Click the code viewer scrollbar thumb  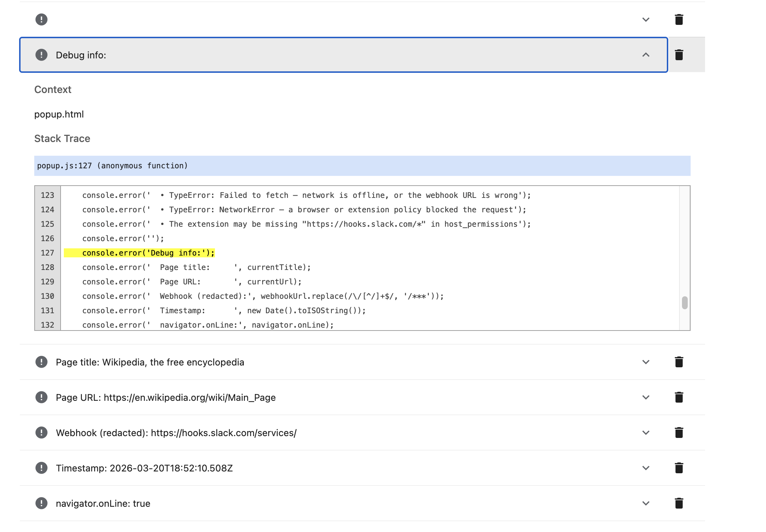(684, 303)
